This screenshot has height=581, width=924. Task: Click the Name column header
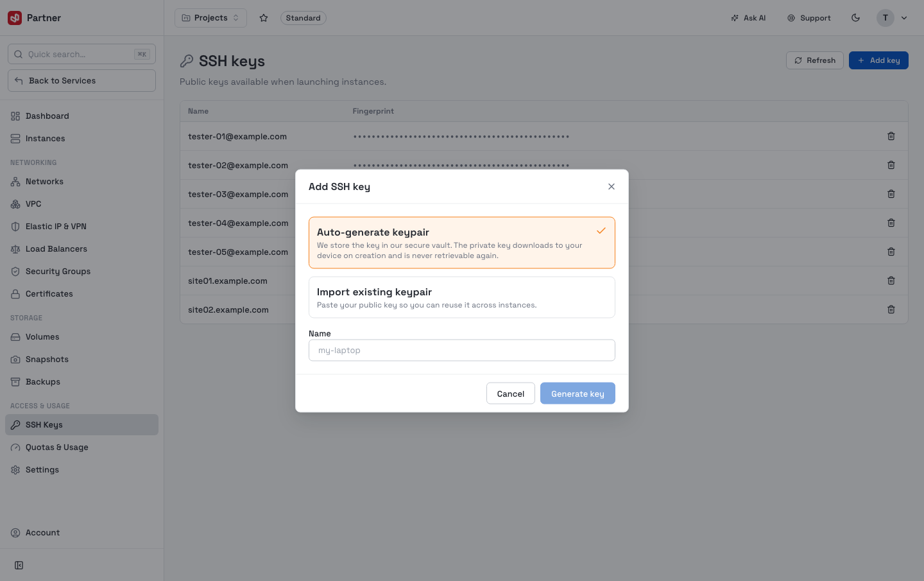tap(198, 111)
